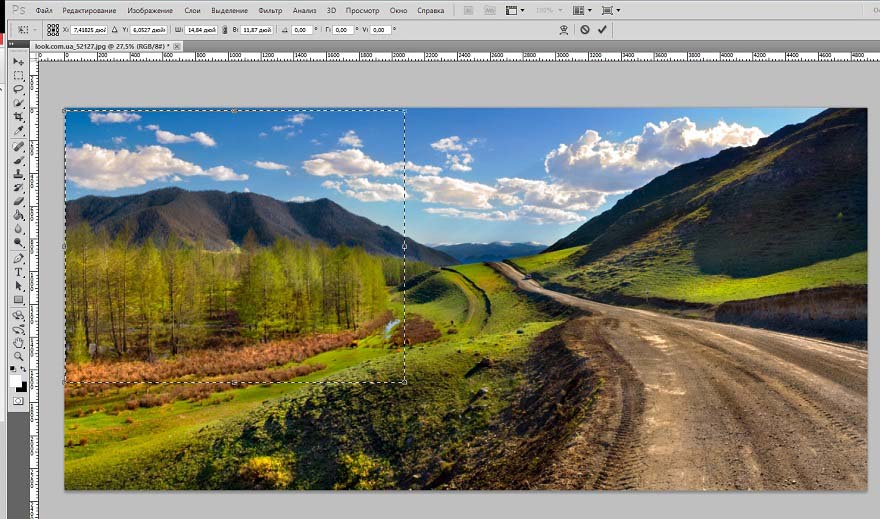
Task: Swap foreground and background colors
Action: coord(24,369)
